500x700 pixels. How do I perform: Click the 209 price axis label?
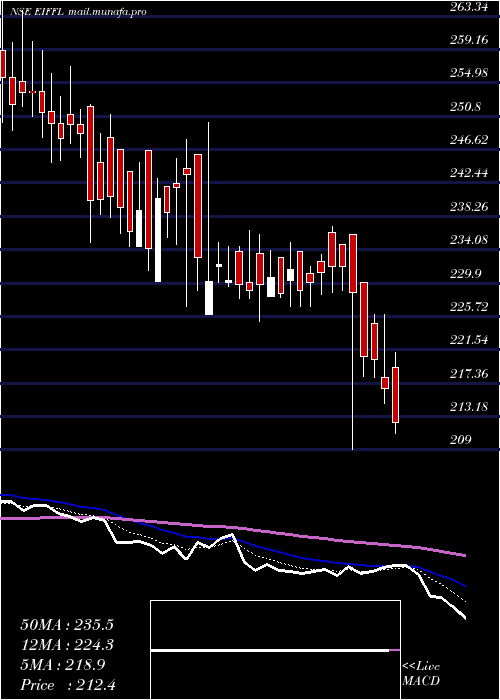click(460, 440)
